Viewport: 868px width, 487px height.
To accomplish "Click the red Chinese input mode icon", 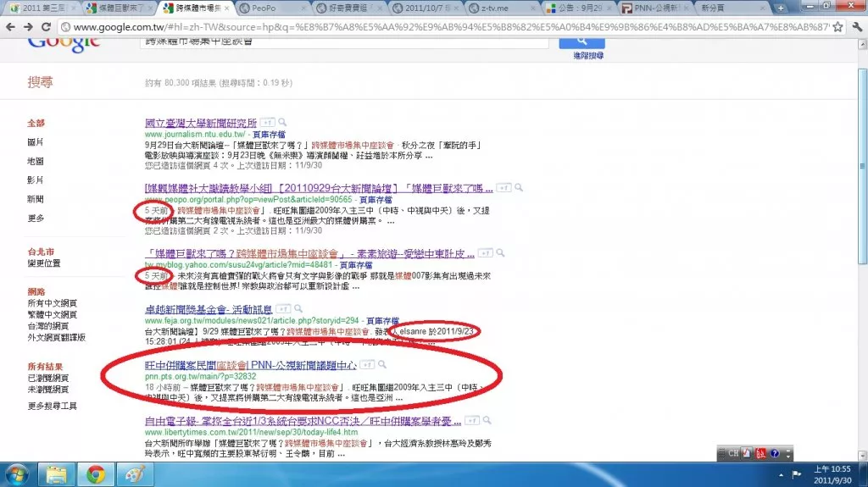I will 761,453.
